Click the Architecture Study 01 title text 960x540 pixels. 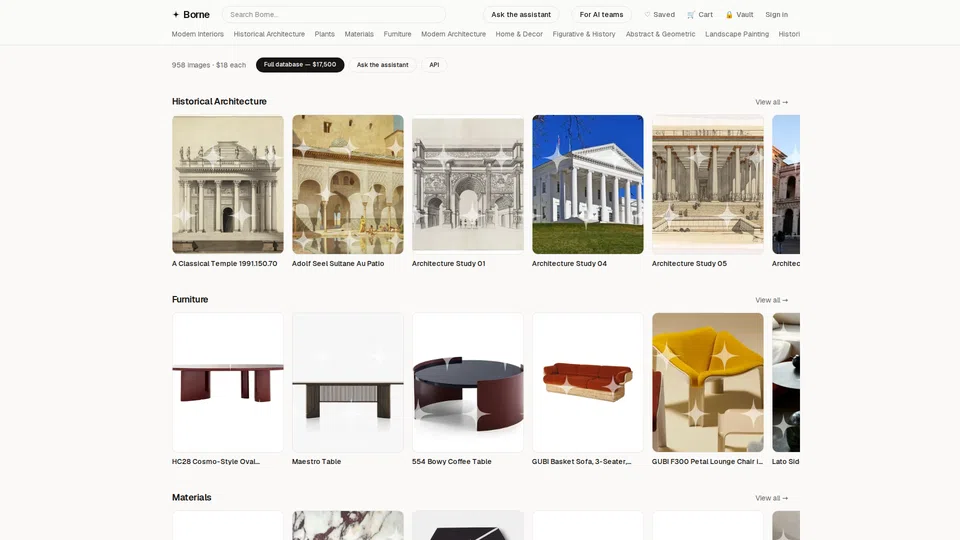pos(449,264)
